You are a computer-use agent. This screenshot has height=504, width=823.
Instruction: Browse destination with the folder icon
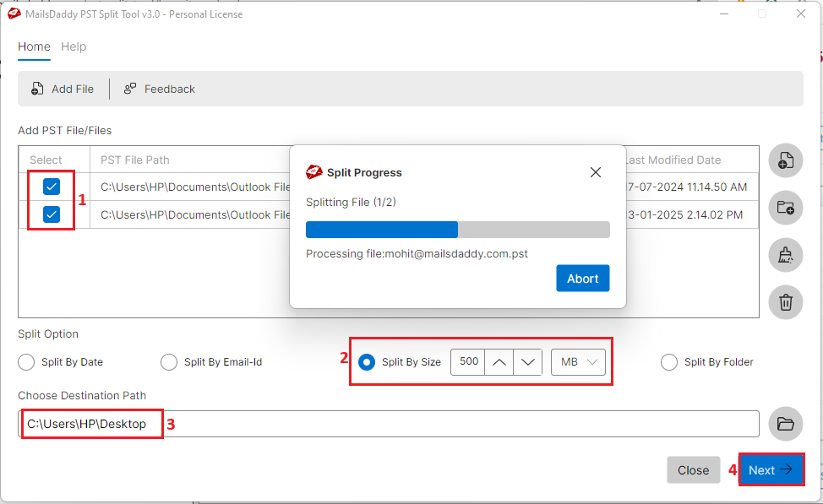tap(786, 424)
